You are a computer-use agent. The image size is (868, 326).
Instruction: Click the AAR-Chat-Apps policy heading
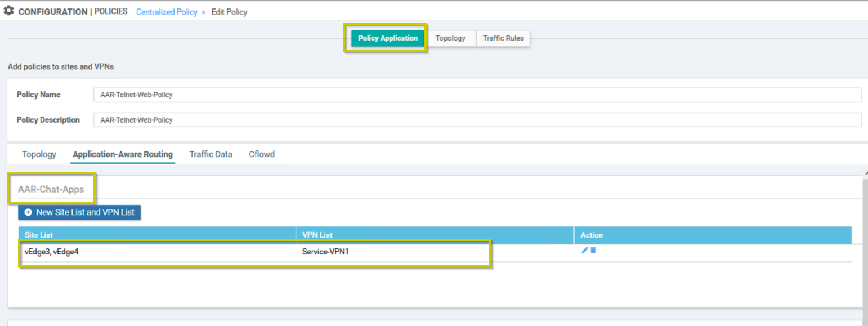pos(51,190)
